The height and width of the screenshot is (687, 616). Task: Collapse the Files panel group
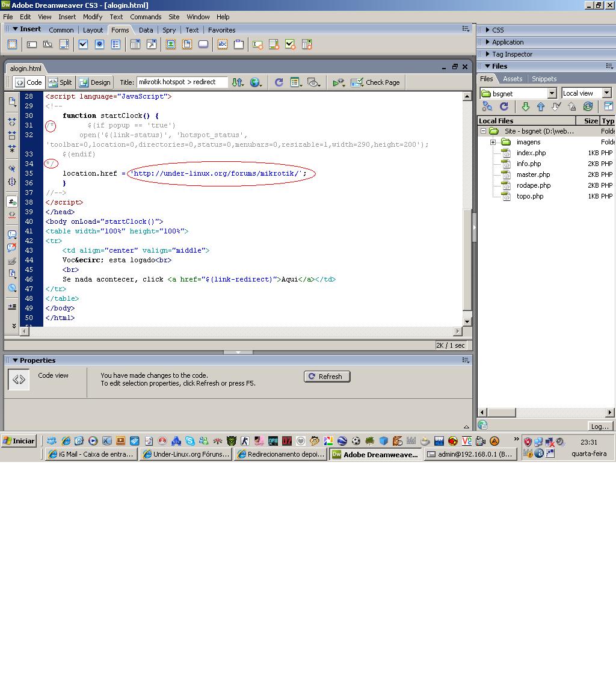click(488, 66)
